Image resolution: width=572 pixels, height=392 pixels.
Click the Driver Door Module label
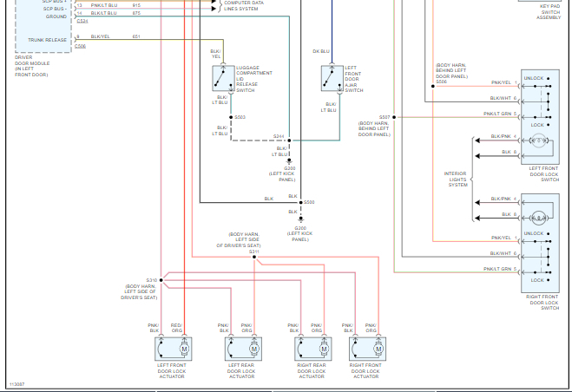(32, 66)
